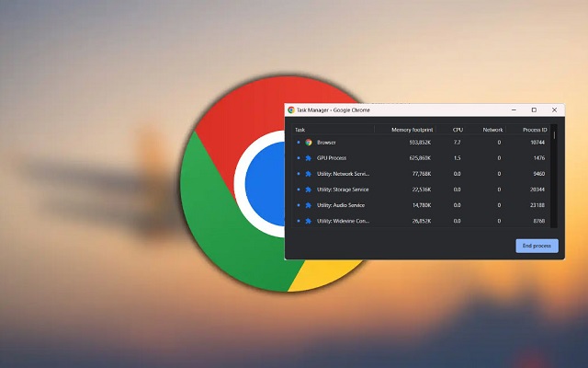Screen dimensions: 588x368
Task: Select the Utility: Audio Service task name
Action: pos(341,205)
